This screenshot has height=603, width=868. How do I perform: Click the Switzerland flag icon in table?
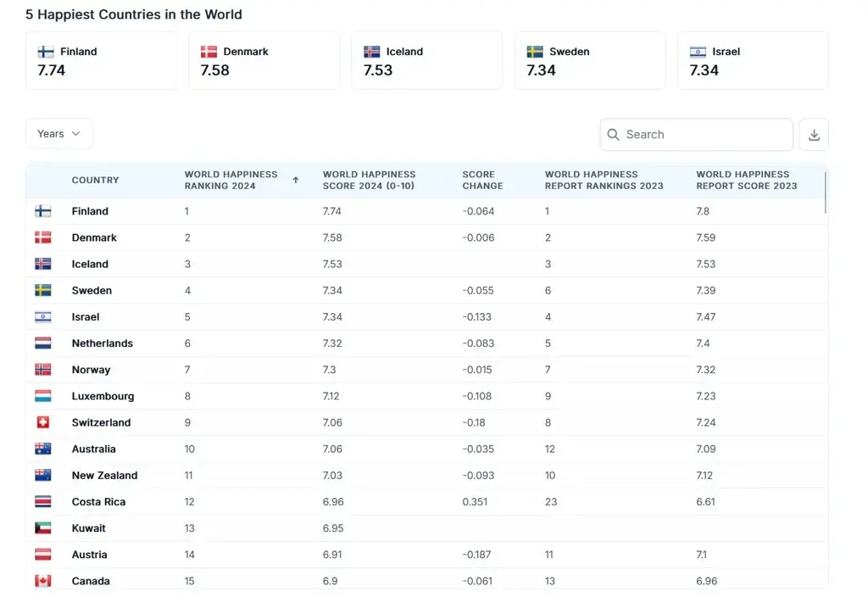point(43,422)
